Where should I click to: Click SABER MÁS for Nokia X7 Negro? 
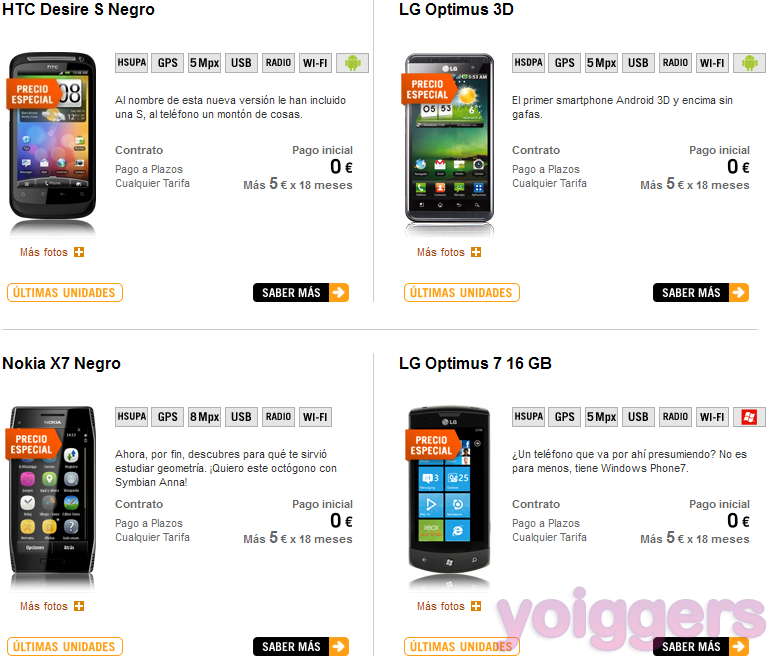point(301,646)
